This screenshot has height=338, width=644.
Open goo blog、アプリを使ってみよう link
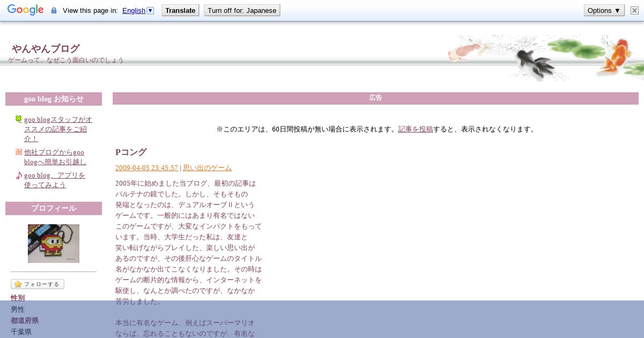tap(55, 180)
